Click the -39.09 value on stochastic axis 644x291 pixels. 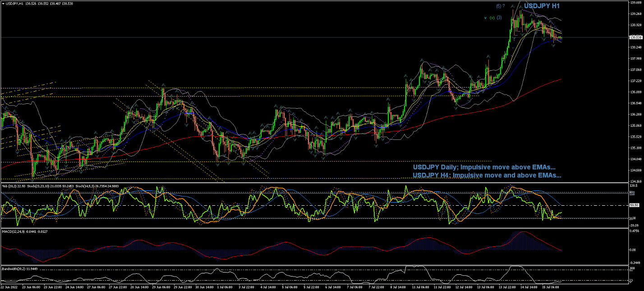pyautogui.click(x=634, y=225)
